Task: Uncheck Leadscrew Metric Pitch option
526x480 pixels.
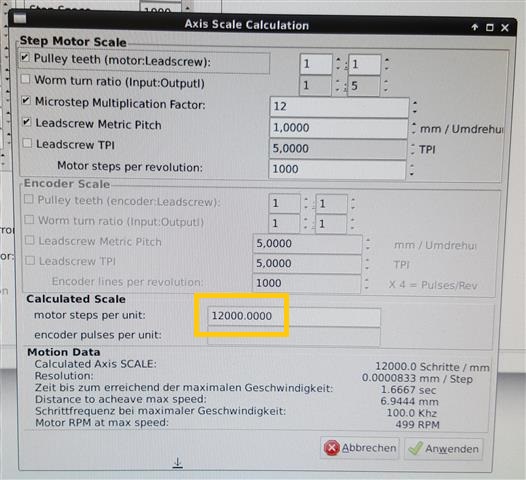Action: point(27,122)
